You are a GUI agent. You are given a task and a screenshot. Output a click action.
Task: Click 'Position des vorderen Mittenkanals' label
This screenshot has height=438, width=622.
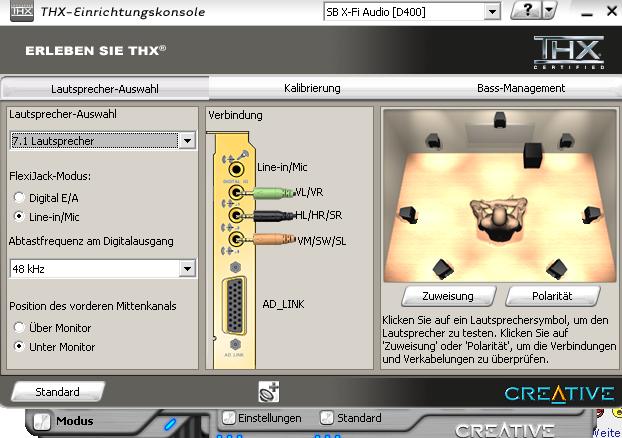[x=93, y=306]
